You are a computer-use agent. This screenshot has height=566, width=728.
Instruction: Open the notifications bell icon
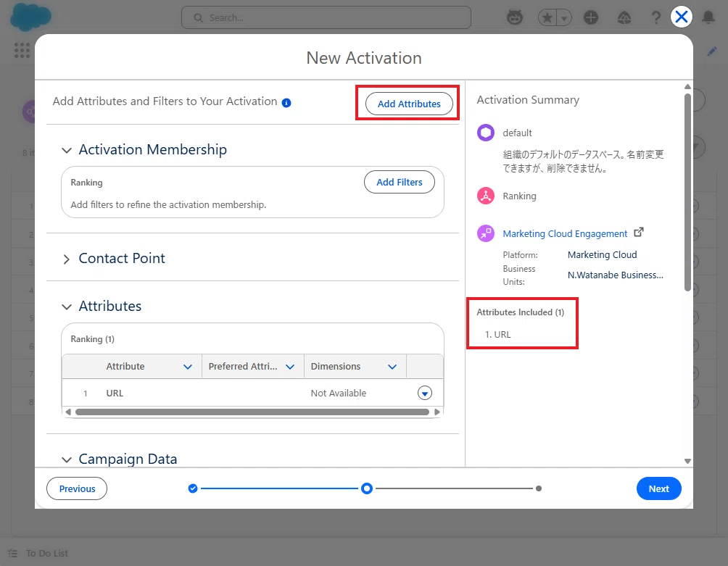point(708,17)
